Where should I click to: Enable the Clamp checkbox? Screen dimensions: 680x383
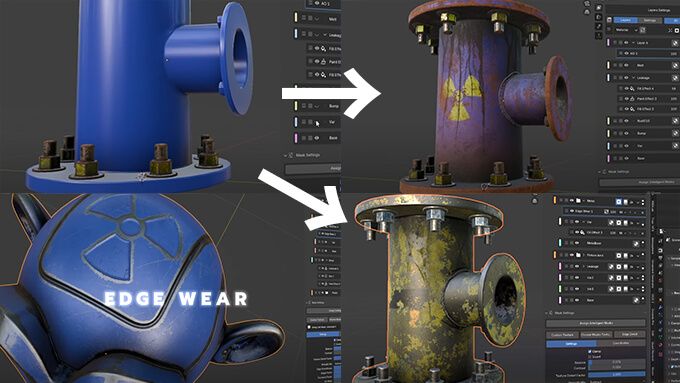(590, 351)
